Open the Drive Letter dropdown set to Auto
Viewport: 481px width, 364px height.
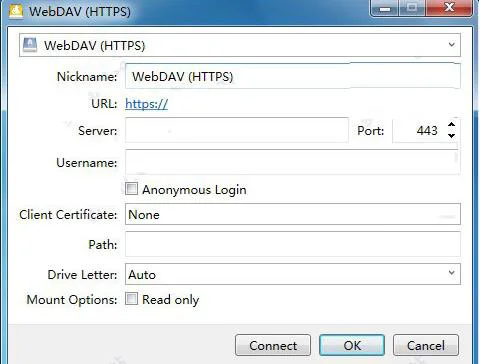point(293,274)
